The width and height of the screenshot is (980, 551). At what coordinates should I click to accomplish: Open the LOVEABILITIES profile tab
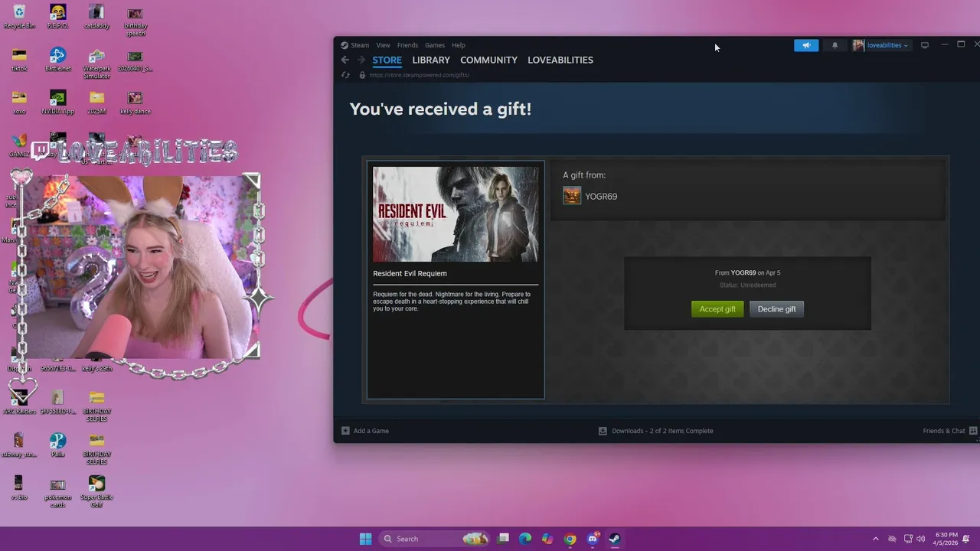pos(560,60)
